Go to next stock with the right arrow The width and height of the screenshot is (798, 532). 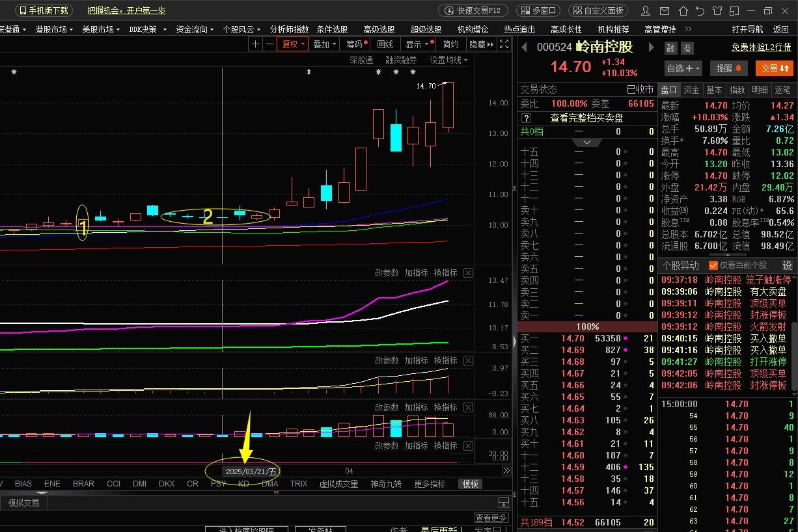[x=650, y=47]
